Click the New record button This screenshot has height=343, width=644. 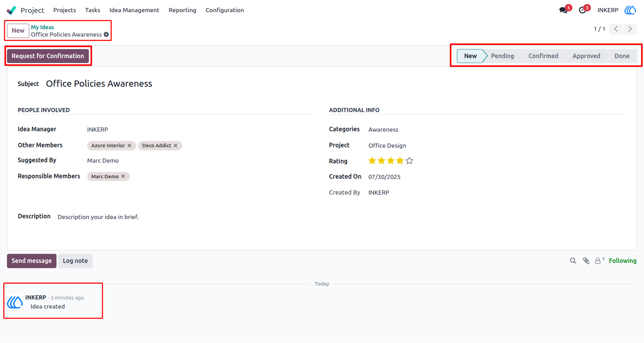(x=18, y=31)
